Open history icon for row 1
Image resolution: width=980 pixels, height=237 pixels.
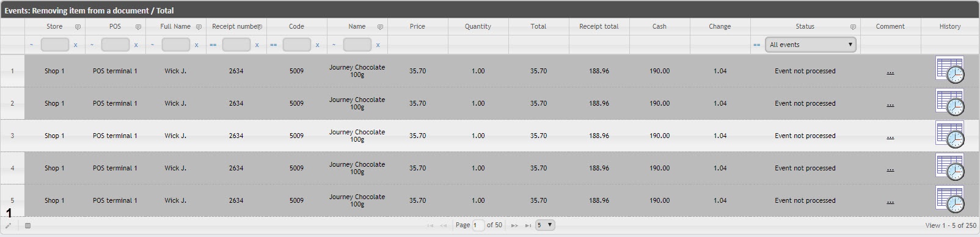(x=950, y=70)
